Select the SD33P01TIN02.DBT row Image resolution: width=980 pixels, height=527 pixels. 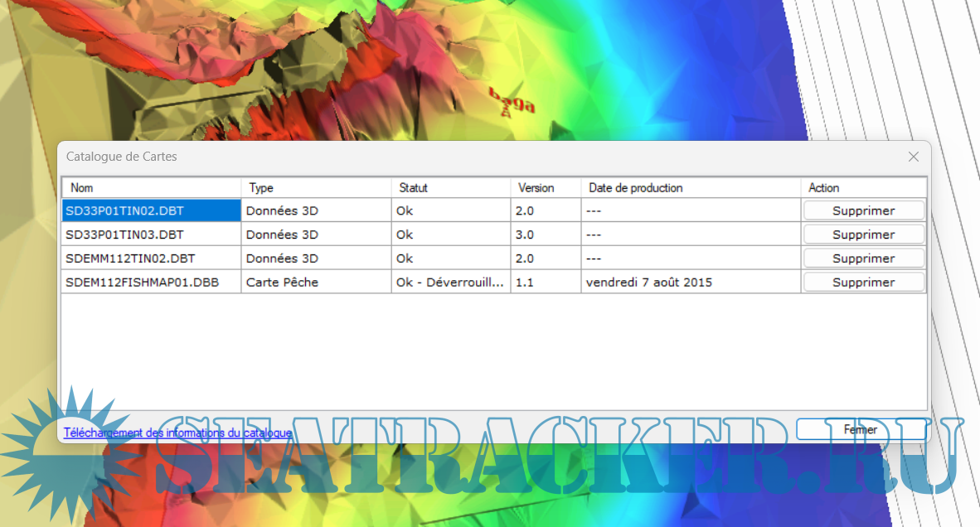(124, 210)
